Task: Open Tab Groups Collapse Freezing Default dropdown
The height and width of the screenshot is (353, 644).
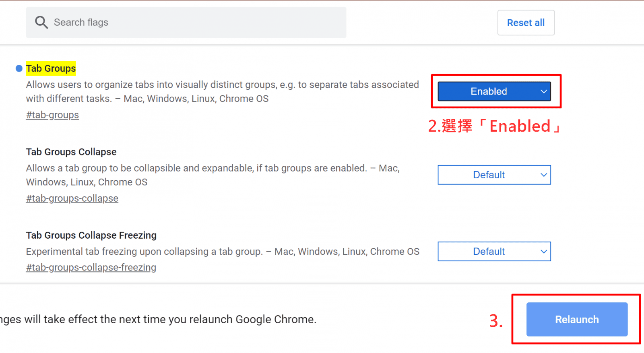Action: (494, 251)
